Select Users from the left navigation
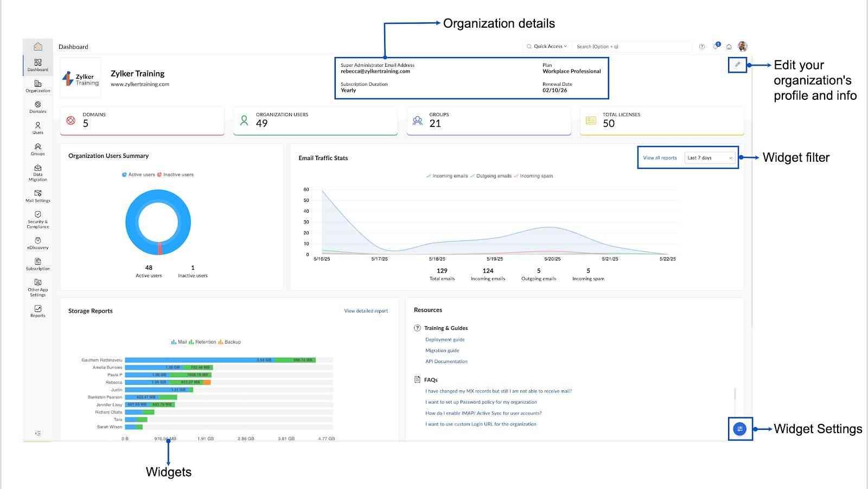Screen dimensions: 868x489 pyautogui.click(x=37, y=128)
